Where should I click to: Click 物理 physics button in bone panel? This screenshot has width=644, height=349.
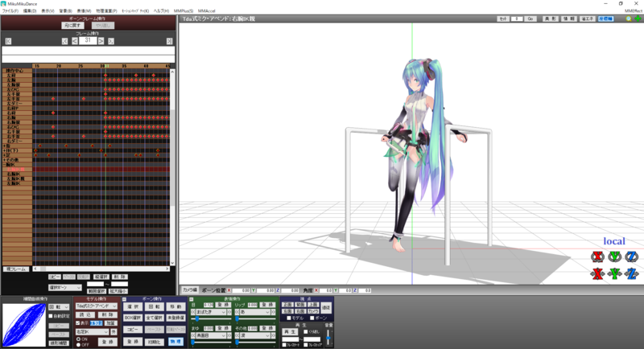click(x=175, y=342)
